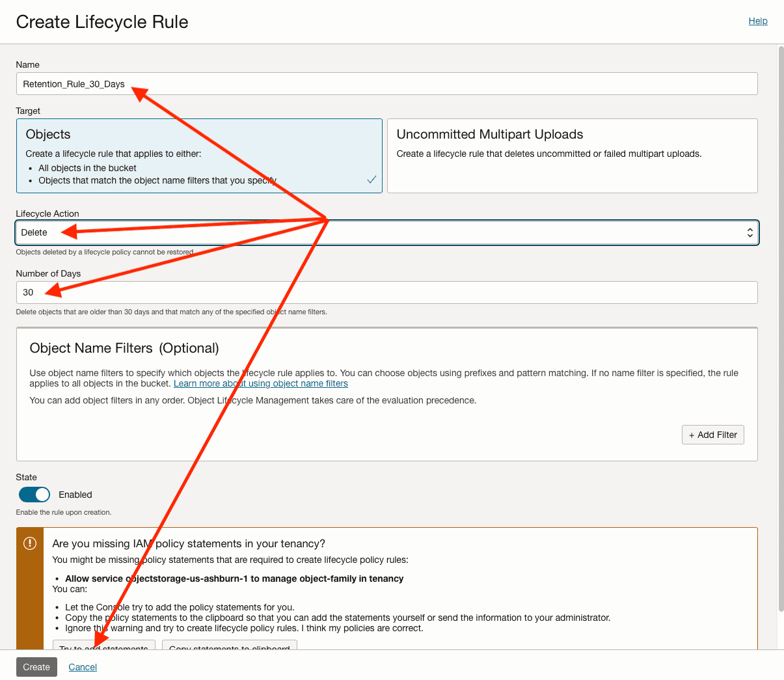The image size is (784, 680).
Task: Click the warning exclamation icon
Action: 30,543
